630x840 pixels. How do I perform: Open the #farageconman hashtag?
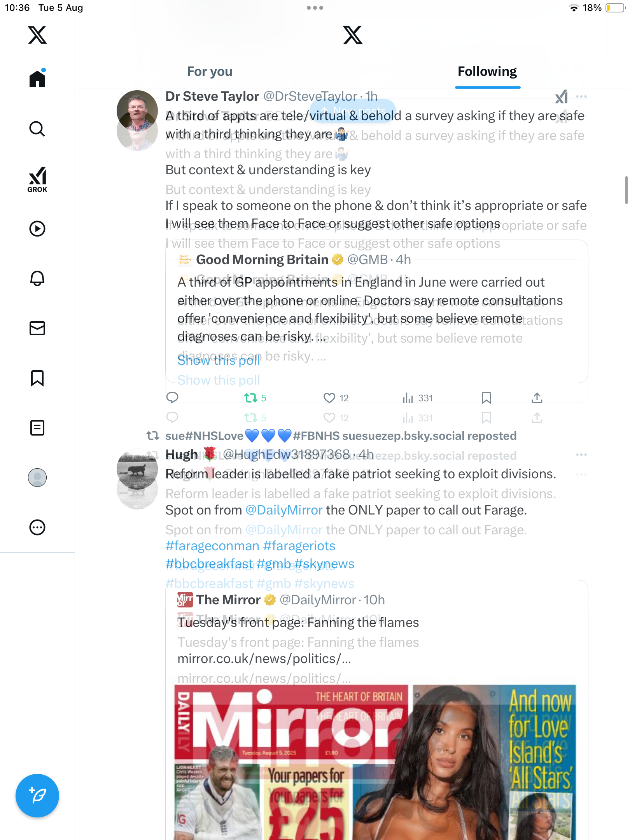(212, 546)
